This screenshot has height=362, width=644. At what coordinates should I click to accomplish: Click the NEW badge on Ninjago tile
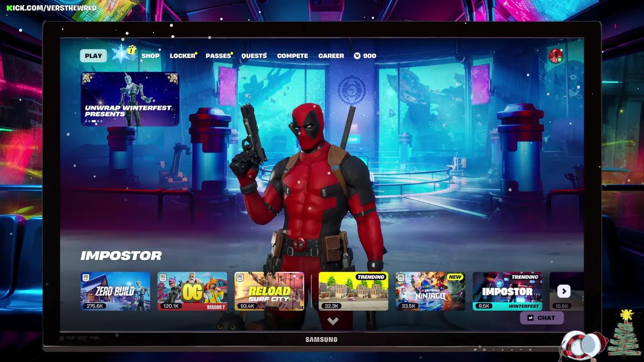coord(455,277)
